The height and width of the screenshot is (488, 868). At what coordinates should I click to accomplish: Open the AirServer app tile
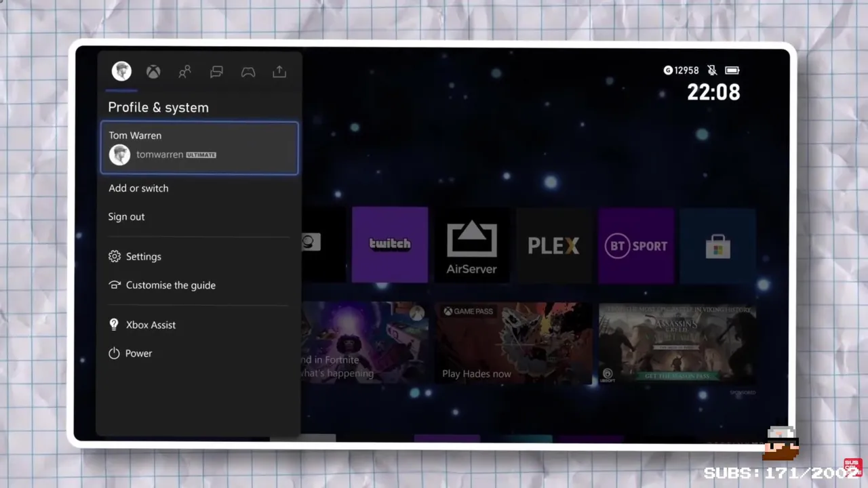click(472, 245)
